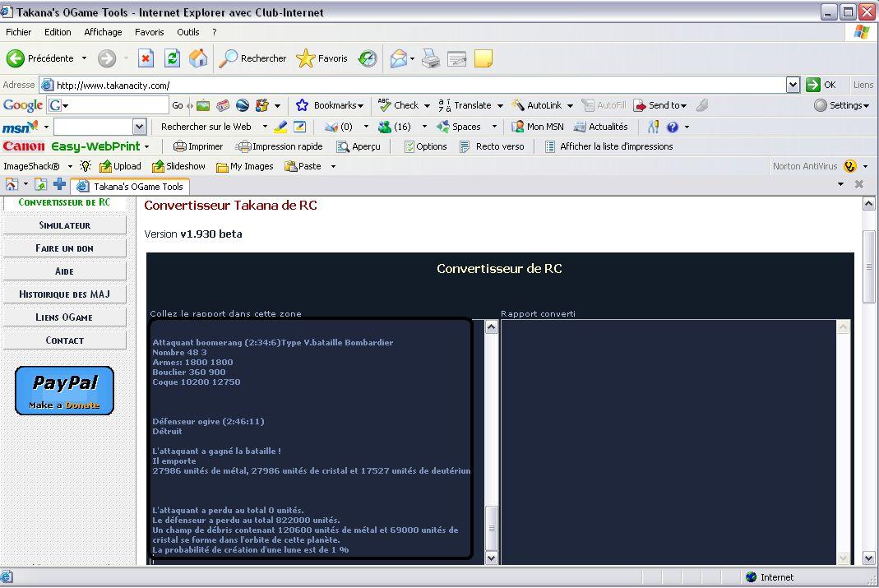Go to the Home page icon
Screen dimensions: 879x588
tap(198, 58)
